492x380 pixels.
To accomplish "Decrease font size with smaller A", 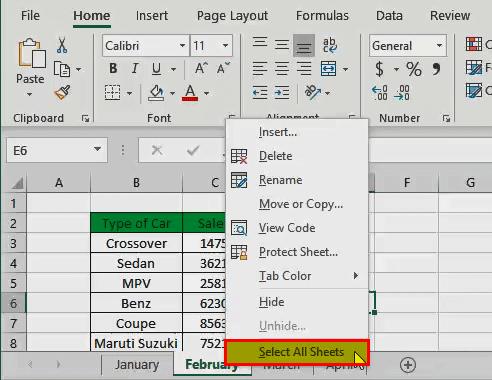I will [223, 68].
